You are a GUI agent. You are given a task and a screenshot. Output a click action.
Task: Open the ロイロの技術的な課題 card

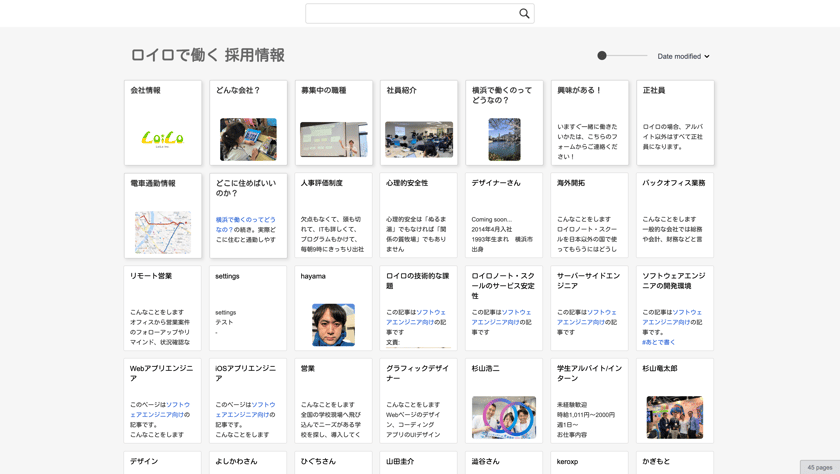click(419, 308)
